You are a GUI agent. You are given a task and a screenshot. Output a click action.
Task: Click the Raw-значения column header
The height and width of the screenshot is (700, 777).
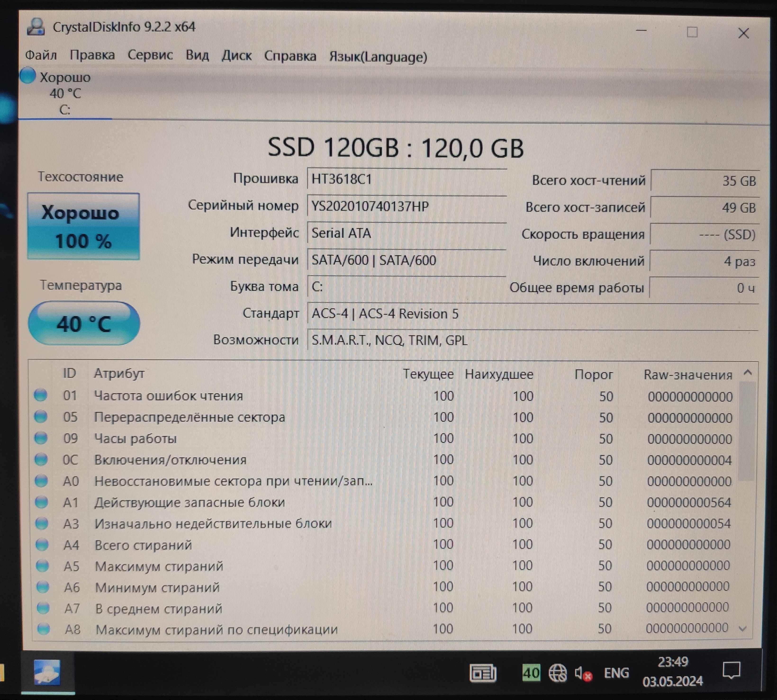(688, 375)
